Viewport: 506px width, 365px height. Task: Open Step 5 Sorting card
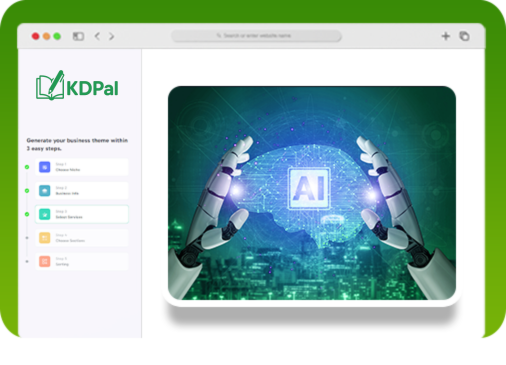point(82,261)
